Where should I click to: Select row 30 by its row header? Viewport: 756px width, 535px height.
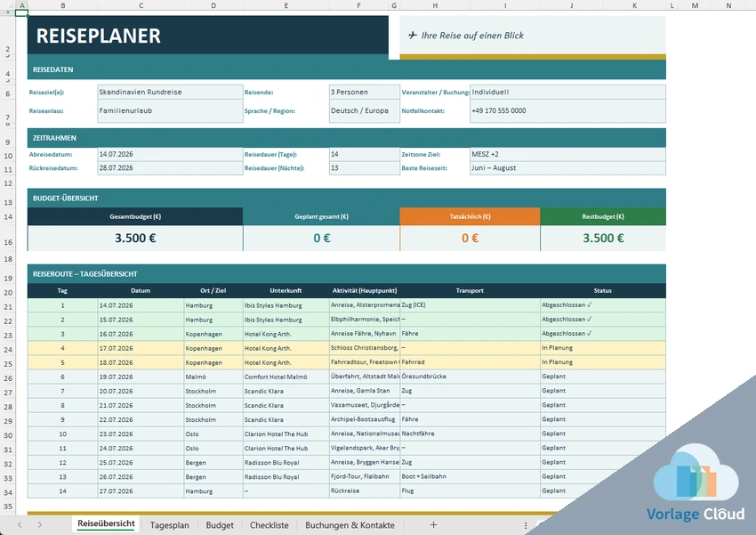tap(8, 435)
